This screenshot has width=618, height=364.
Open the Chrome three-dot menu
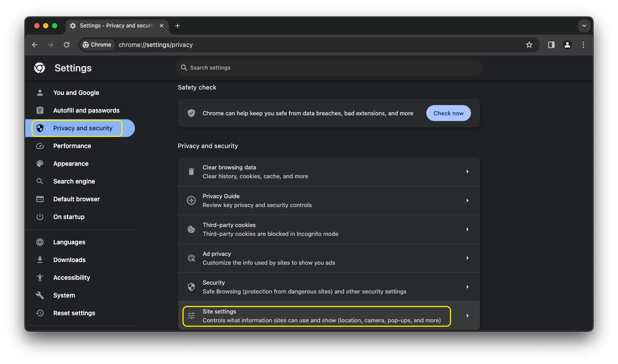coord(583,45)
